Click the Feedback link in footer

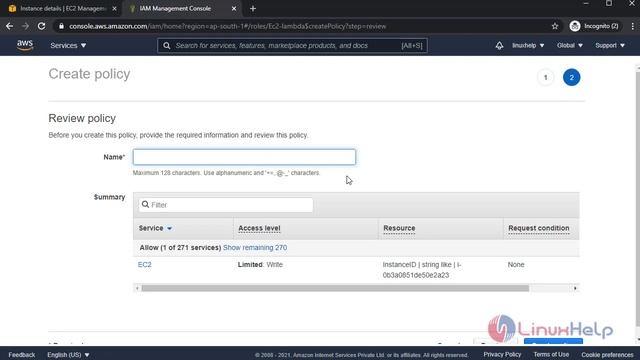(x=22, y=355)
